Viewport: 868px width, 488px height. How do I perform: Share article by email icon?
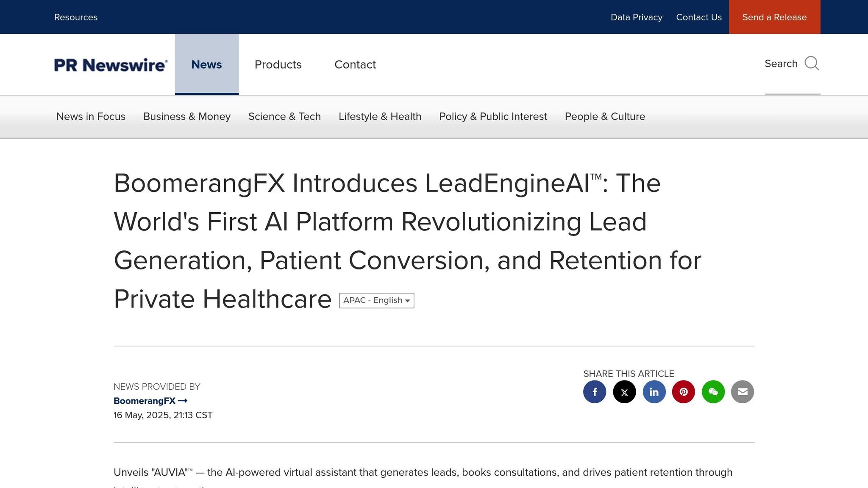(x=743, y=392)
